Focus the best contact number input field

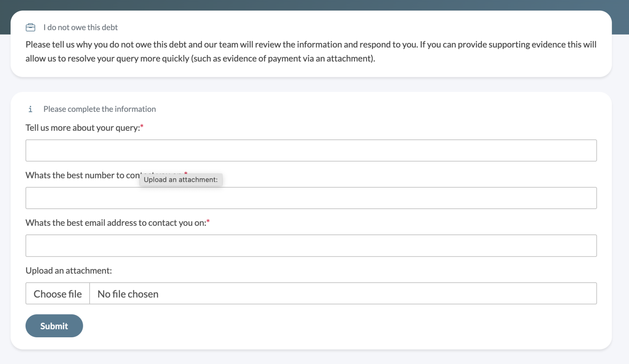click(x=311, y=198)
